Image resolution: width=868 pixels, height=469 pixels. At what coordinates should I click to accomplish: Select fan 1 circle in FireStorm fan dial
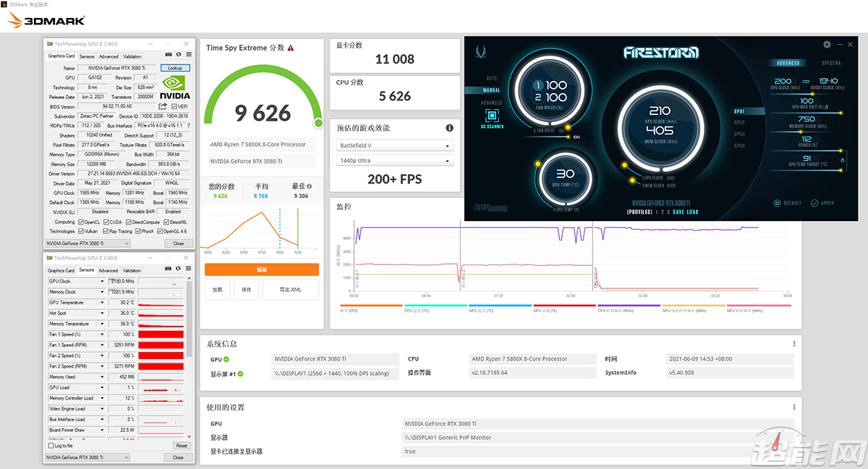[x=537, y=85]
